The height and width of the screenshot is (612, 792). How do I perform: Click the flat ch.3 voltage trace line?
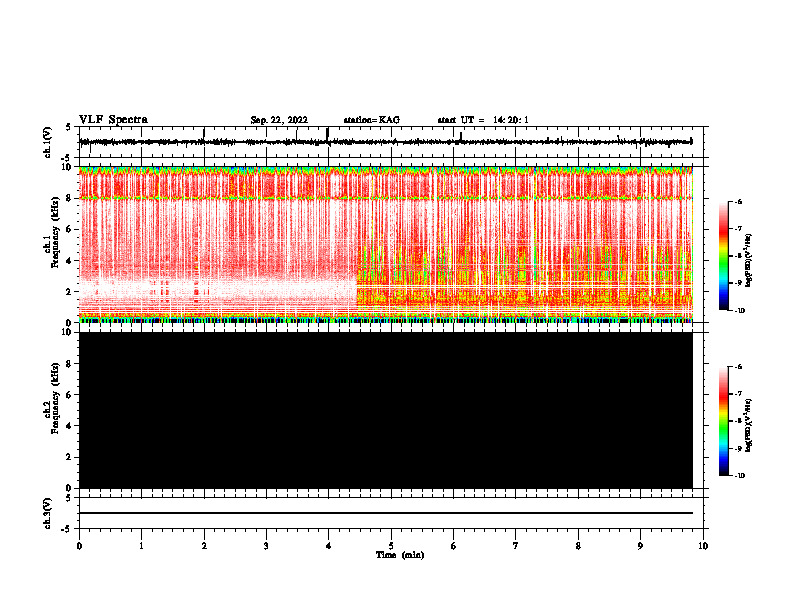pos(385,513)
